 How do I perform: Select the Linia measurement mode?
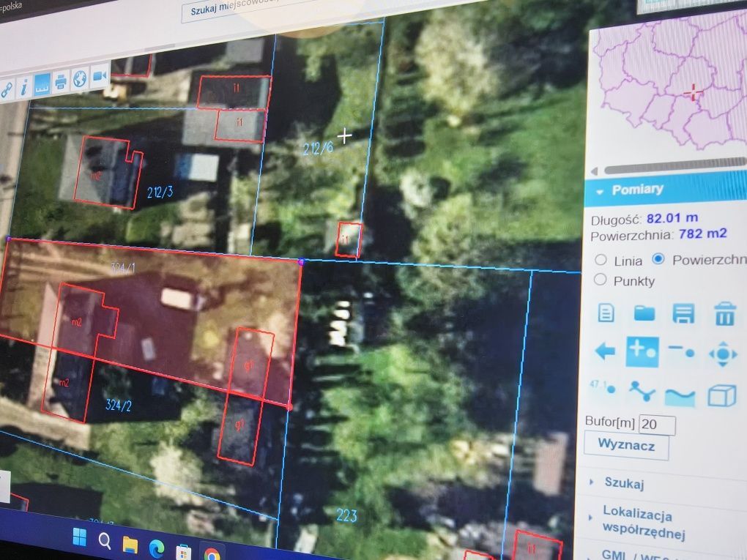[x=601, y=260]
